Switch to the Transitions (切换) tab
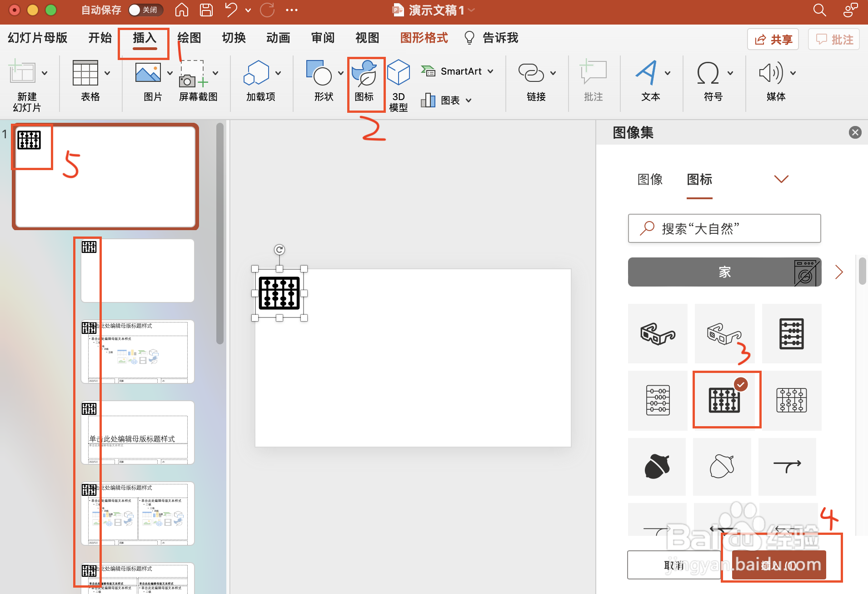The width and height of the screenshot is (868, 594). (234, 38)
